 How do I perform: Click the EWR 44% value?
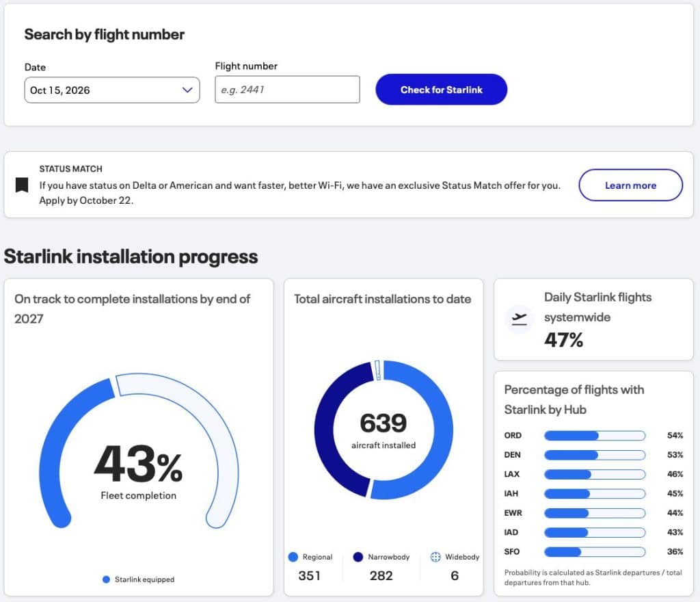675,513
